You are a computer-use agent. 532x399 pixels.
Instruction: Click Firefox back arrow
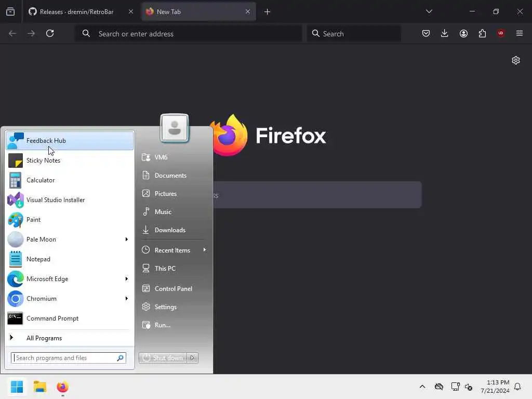[x=12, y=33]
